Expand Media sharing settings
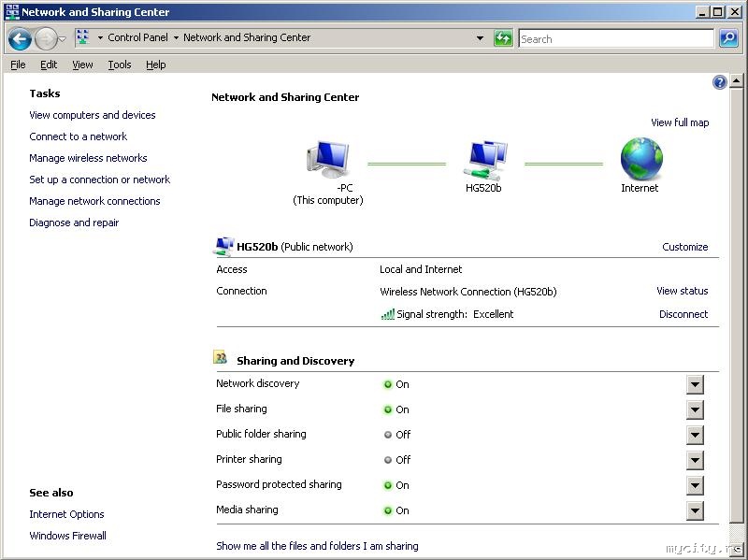Screen dimensions: 748x560 click(x=695, y=510)
